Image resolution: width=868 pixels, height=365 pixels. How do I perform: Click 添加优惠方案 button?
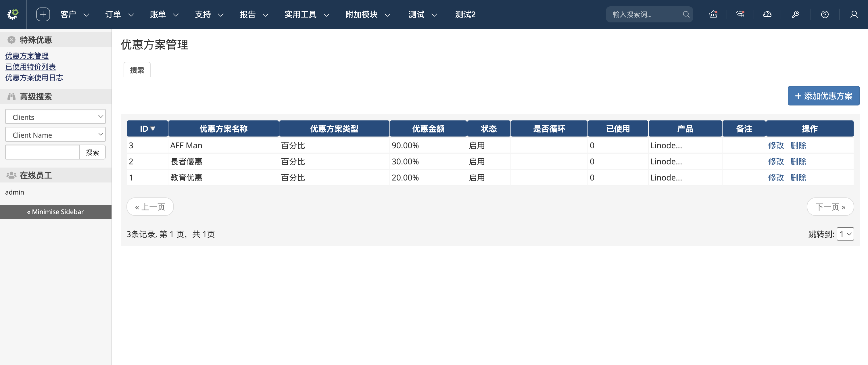pyautogui.click(x=823, y=96)
